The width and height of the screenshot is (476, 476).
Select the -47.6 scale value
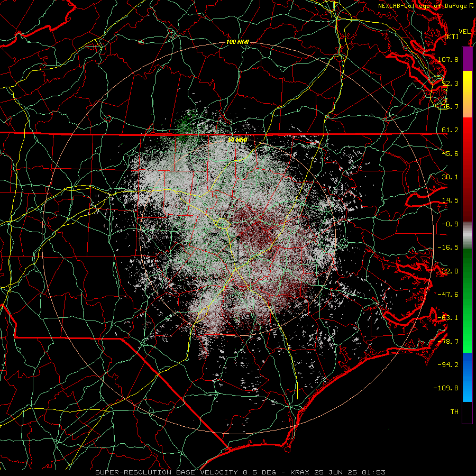(x=448, y=295)
